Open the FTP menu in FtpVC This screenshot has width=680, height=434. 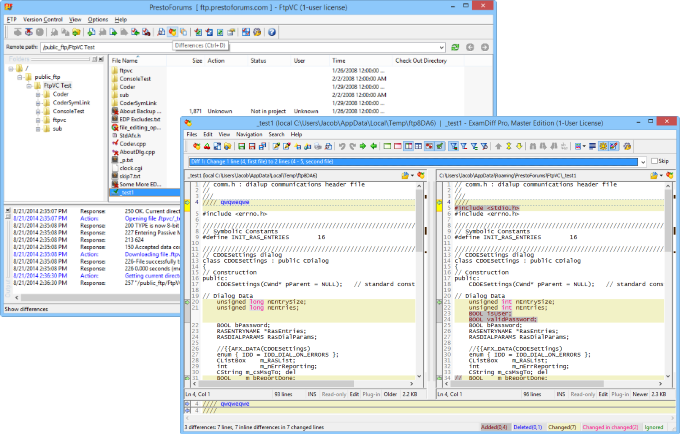coord(12,20)
